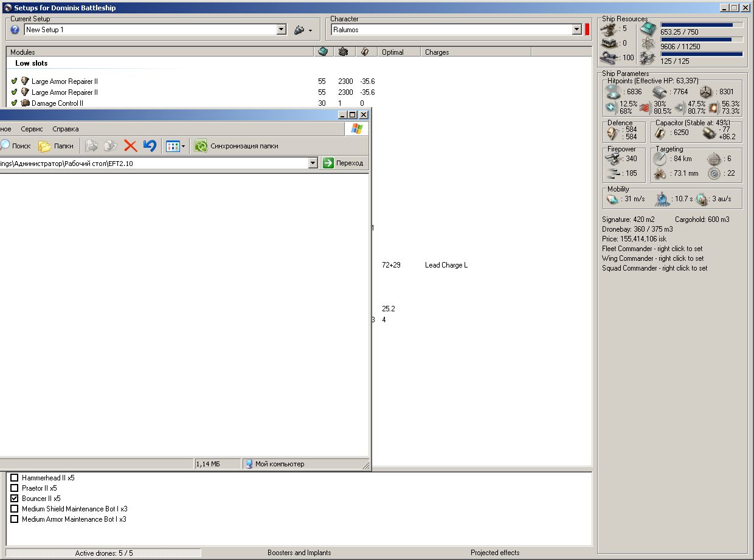Click the align time icon beside 10.7 s
The height and width of the screenshot is (560, 754).
click(x=663, y=199)
